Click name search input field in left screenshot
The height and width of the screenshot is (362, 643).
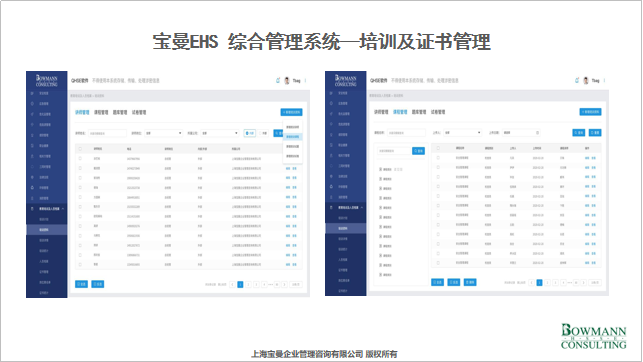[107, 133]
